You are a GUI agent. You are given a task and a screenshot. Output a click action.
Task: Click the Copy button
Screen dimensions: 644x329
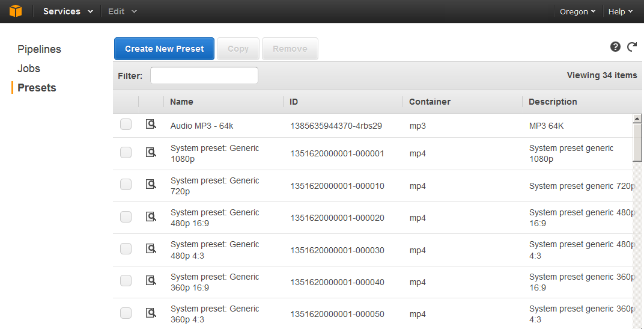point(238,49)
